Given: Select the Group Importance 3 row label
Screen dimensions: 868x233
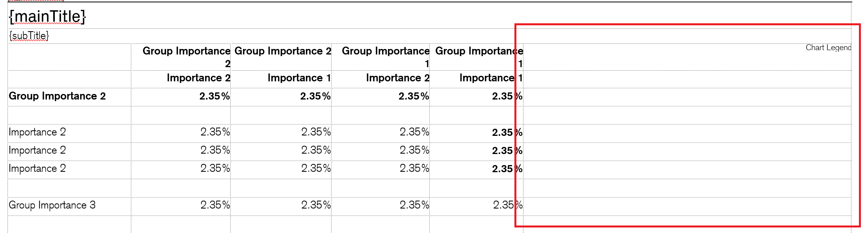Looking at the screenshot, I should click(52, 205).
